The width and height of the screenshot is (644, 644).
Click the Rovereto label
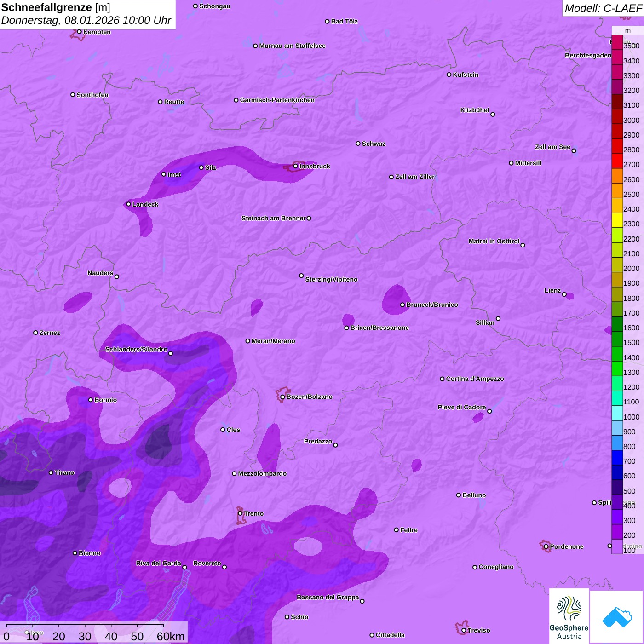click(x=207, y=563)
